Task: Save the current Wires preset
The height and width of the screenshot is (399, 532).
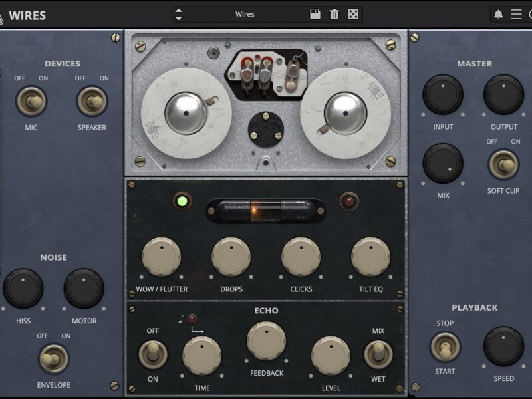Action: [x=315, y=14]
